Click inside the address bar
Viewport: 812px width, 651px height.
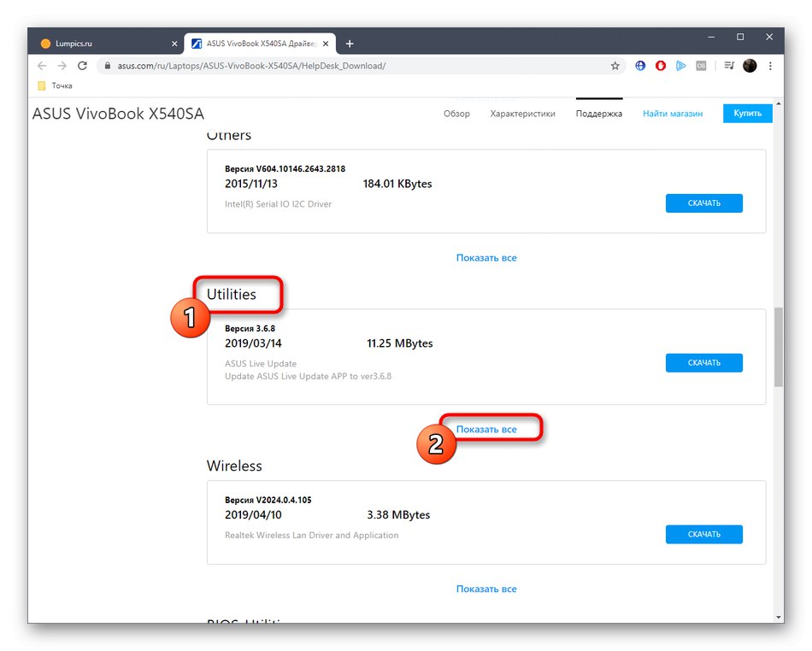tap(342, 65)
